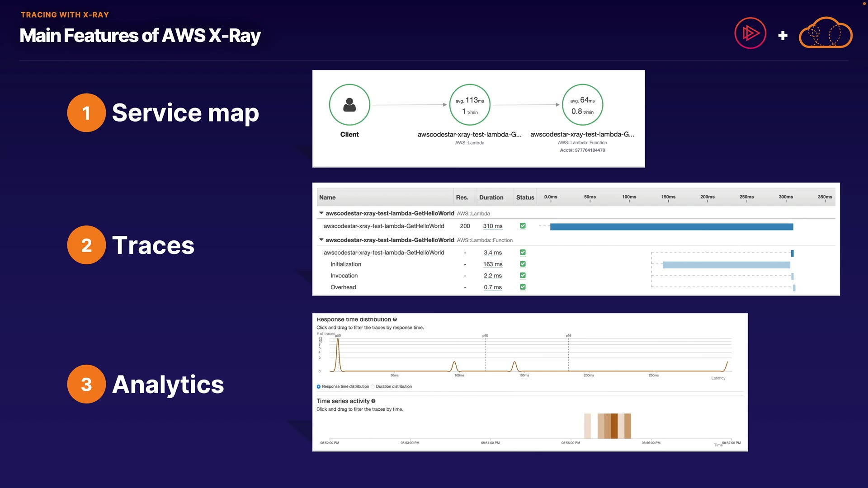Click the orange number 1 circle
Image resolution: width=868 pixels, height=488 pixels.
pos(86,113)
